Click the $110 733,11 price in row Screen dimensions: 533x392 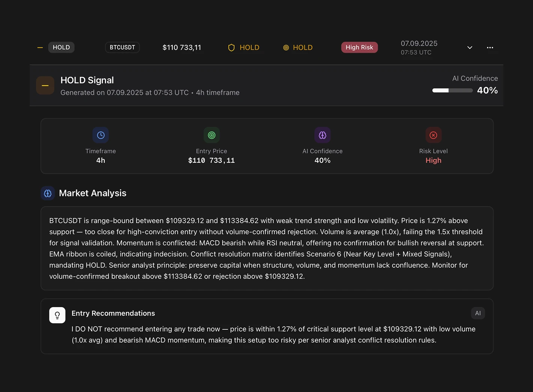coord(182,48)
